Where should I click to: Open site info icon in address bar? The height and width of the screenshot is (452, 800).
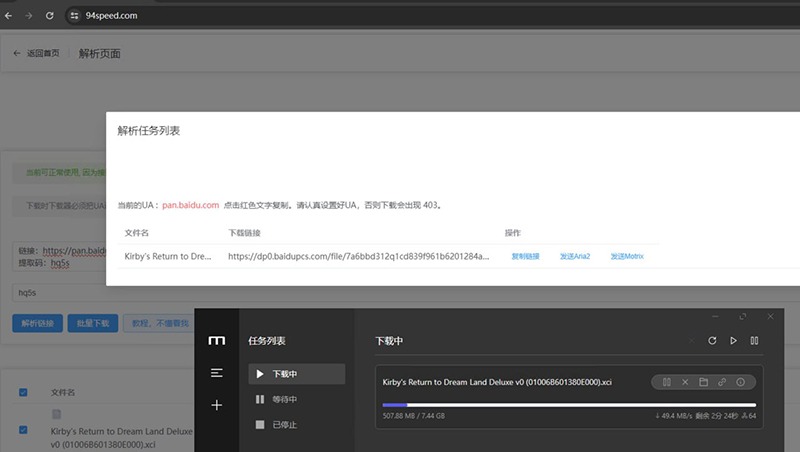point(74,16)
